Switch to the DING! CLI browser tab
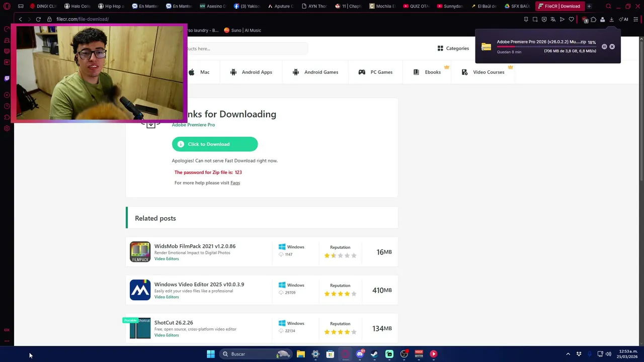The height and width of the screenshot is (362, 644). tap(43, 6)
